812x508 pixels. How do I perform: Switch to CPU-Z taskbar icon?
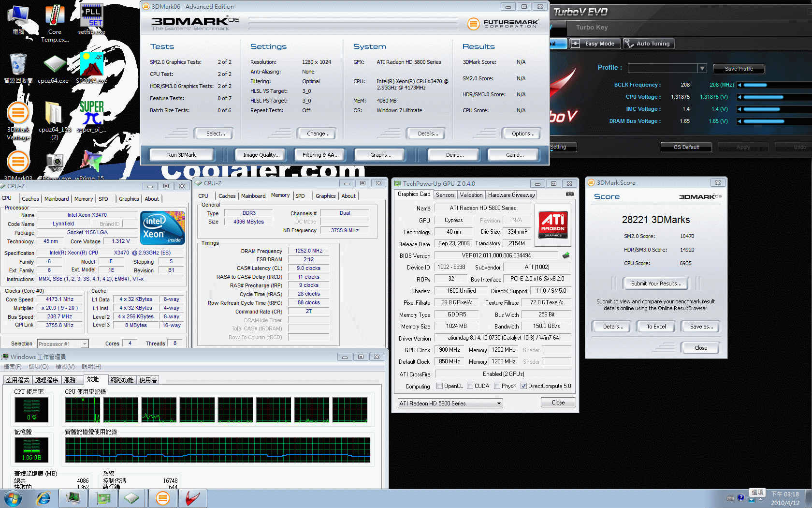click(132, 498)
